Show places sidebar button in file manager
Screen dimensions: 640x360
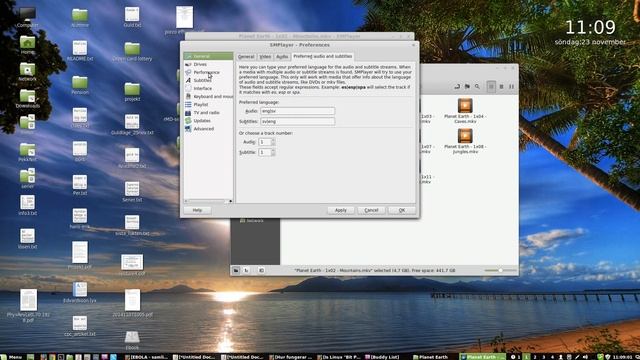(x=236, y=270)
